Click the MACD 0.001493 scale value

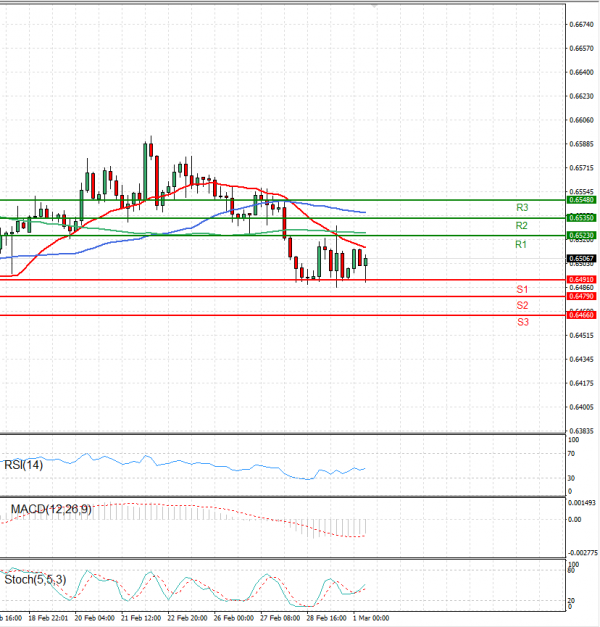tap(582, 503)
